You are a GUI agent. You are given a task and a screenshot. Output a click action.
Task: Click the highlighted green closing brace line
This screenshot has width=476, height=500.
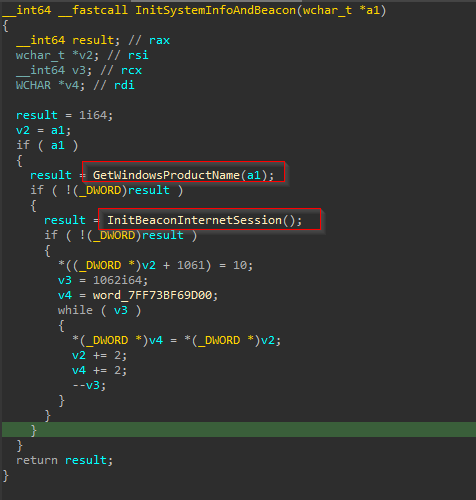point(239,430)
